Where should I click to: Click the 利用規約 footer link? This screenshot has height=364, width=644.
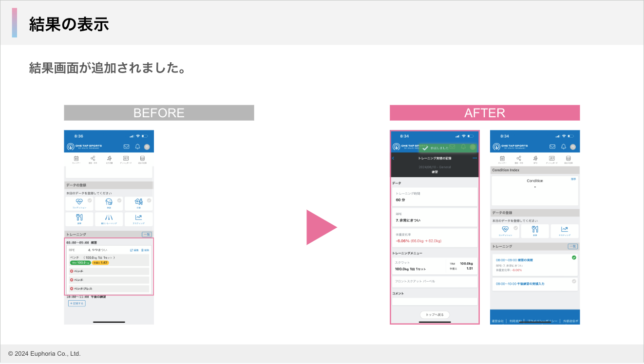click(515, 321)
